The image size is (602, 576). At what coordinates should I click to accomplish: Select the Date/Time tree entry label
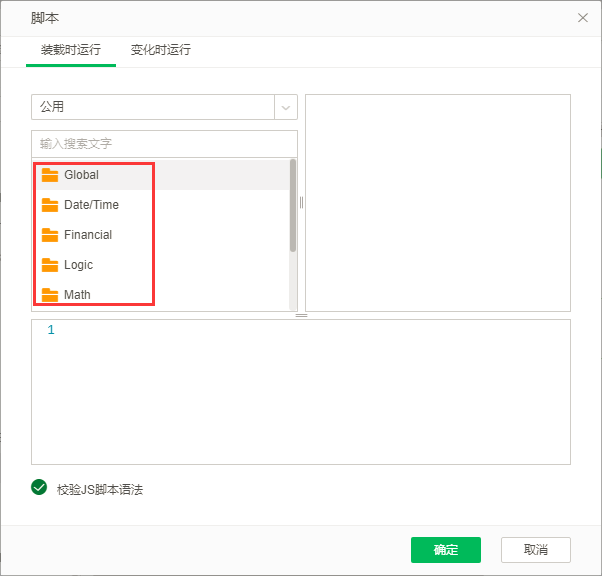(91, 205)
